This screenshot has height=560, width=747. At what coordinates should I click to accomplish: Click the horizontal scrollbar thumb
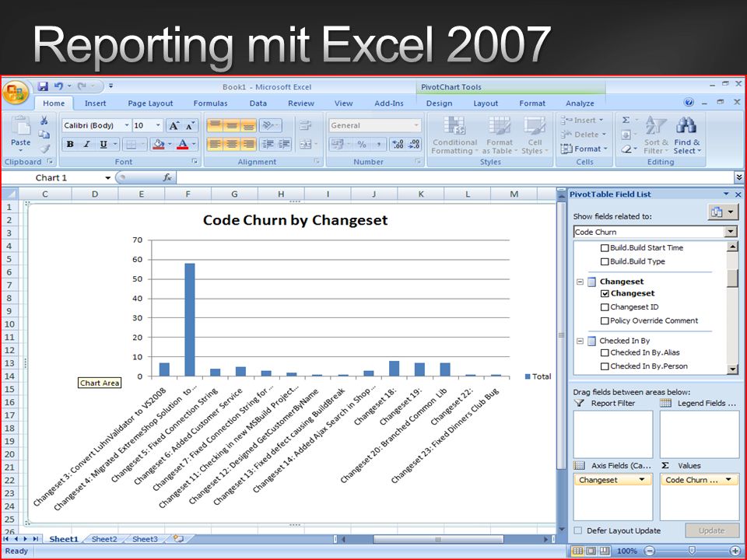[438, 540]
